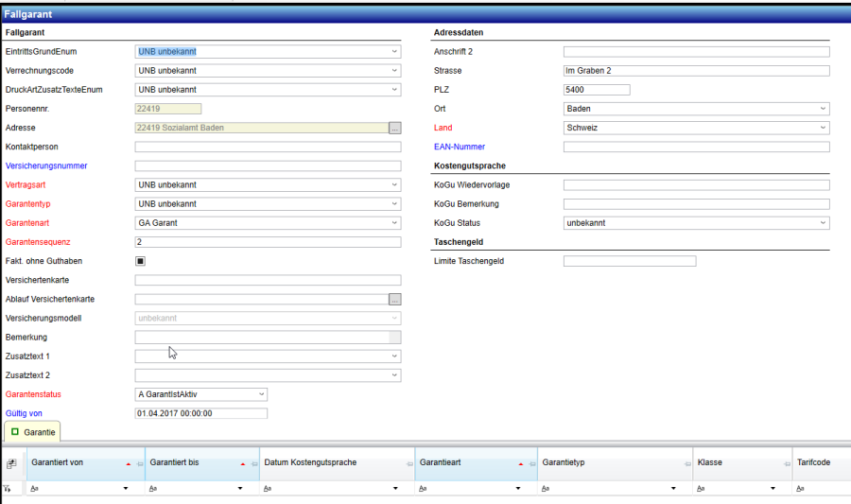Click the Limite Taschengeld text field

tap(629, 261)
